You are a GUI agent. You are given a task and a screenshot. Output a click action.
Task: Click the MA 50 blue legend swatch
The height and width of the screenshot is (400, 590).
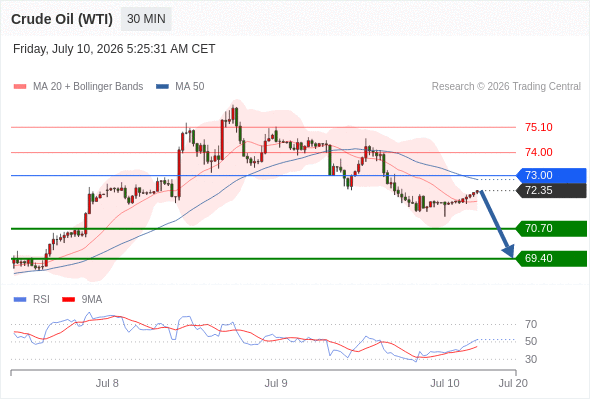point(162,87)
